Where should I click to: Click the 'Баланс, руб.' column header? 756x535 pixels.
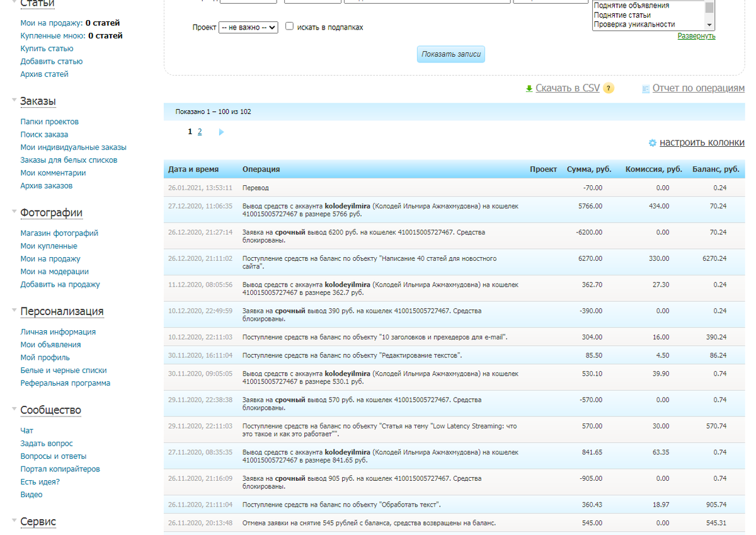[716, 170]
